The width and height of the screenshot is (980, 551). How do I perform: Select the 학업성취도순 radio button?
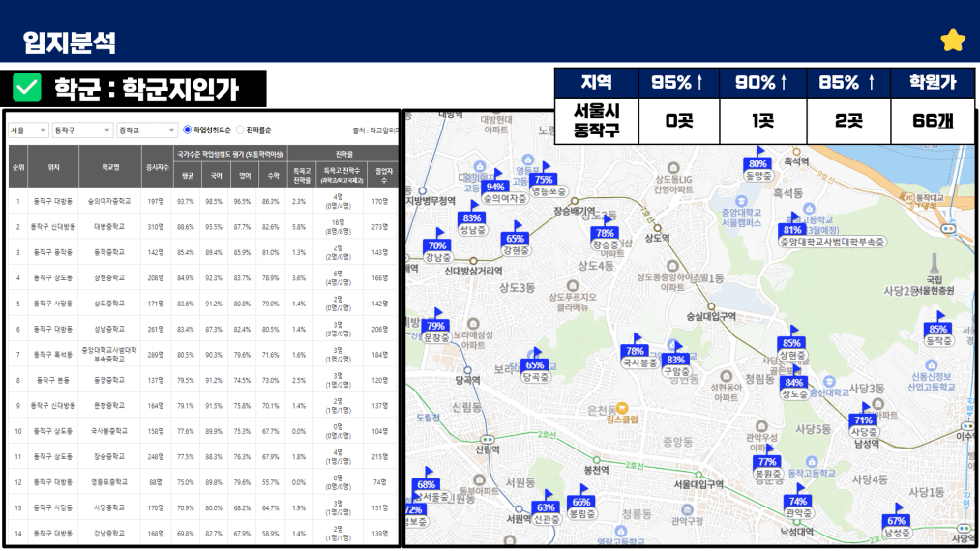188,130
